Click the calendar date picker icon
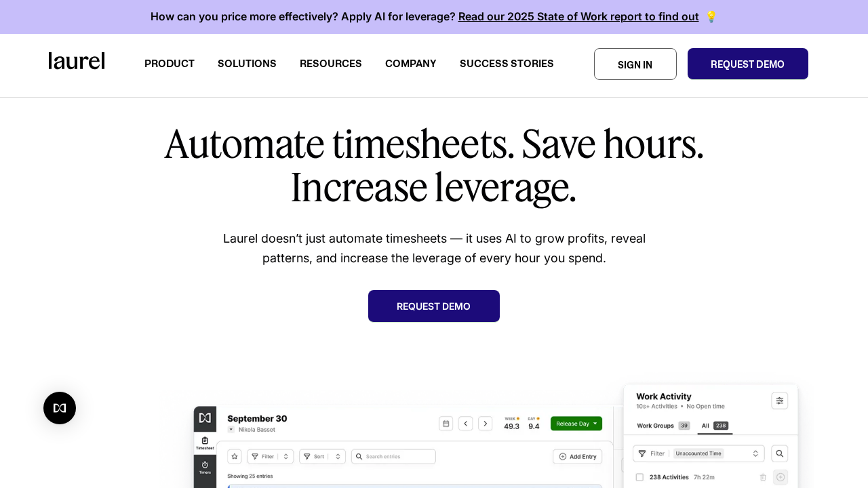 coord(446,424)
